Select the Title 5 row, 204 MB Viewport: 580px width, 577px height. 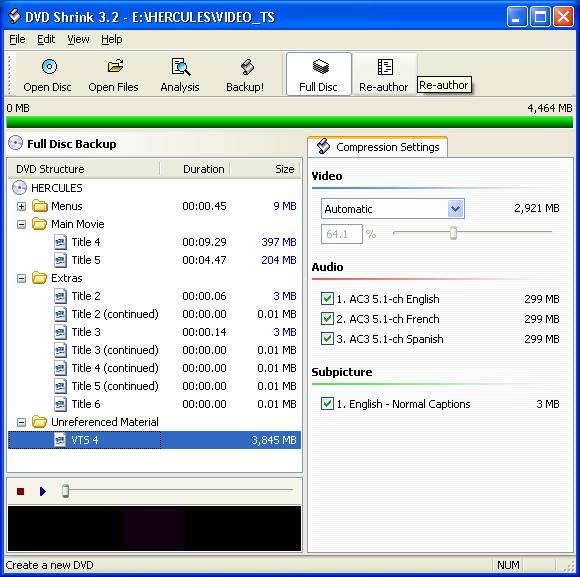coord(154,260)
